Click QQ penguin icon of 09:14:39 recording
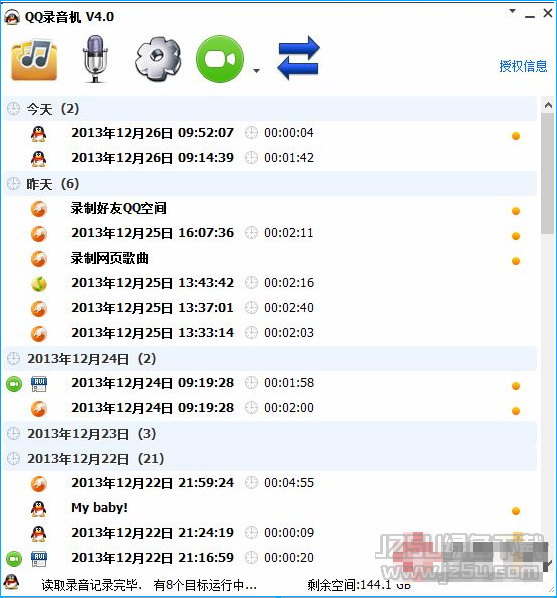 39,159
